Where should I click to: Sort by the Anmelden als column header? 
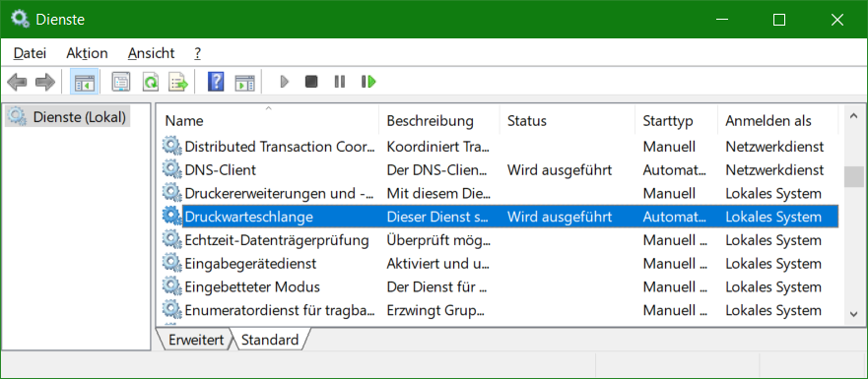pyautogui.click(x=777, y=121)
